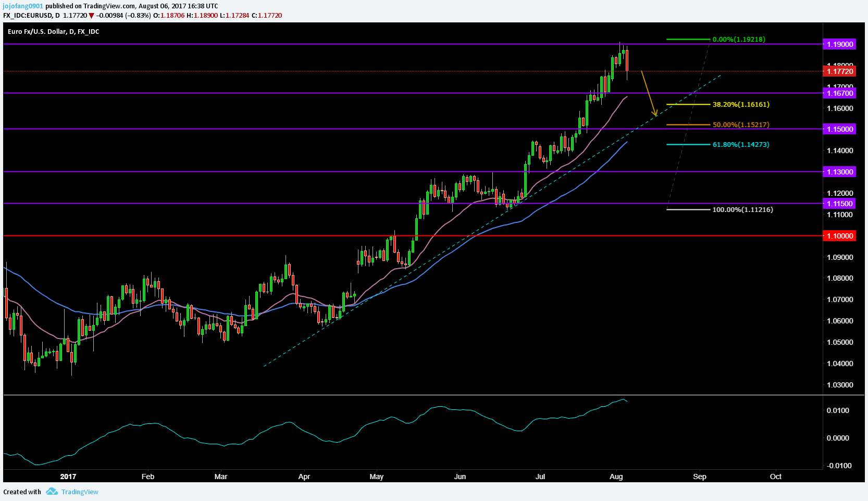This screenshot has width=868, height=501.
Task: Click the green 0.00% Fibonacci level line
Action: [688, 40]
